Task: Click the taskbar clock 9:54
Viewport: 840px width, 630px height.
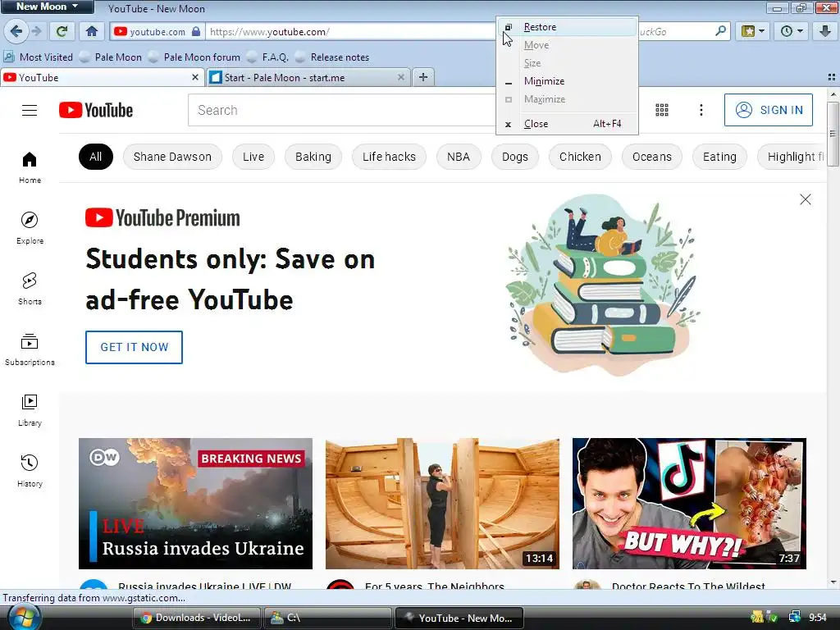Action: pyautogui.click(x=818, y=618)
